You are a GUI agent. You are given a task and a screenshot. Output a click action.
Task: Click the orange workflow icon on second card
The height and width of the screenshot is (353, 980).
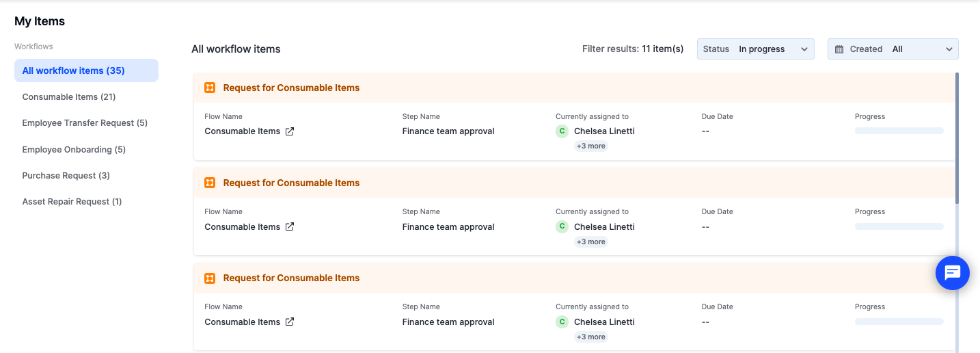[x=210, y=183]
